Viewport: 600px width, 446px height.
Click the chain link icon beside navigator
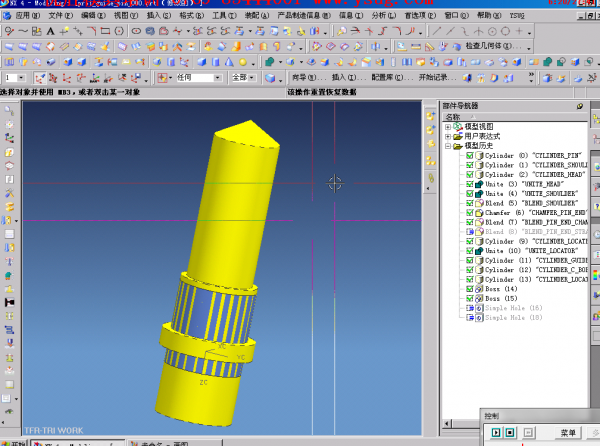pos(431,178)
